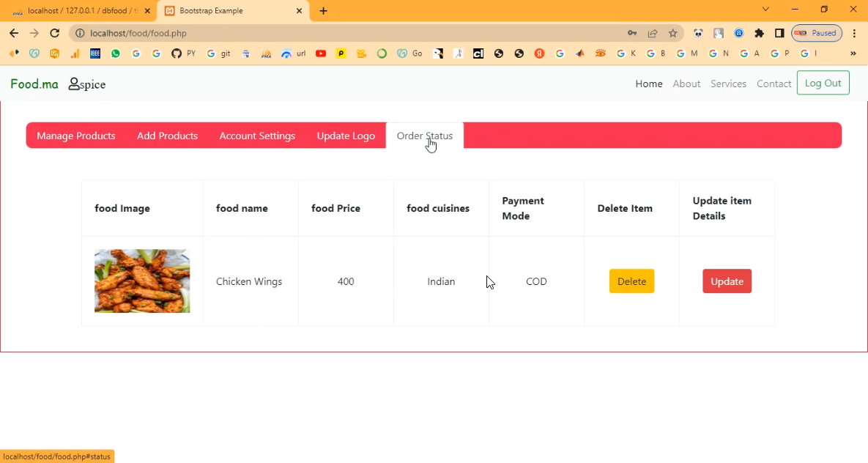Click the Food.ma brand logo
This screenshot has width=868, height=463.
pyautogui.click(x=34, y=84)
